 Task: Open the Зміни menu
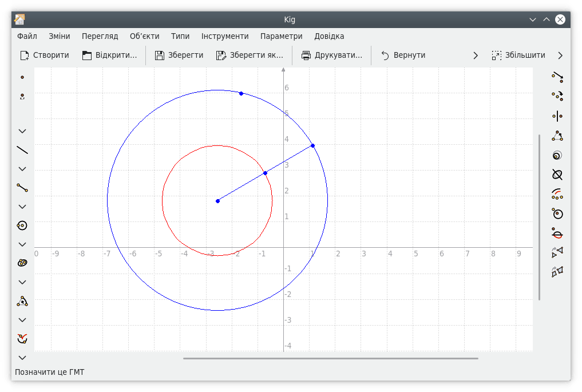pyautogui.click(x=60, y=36)
